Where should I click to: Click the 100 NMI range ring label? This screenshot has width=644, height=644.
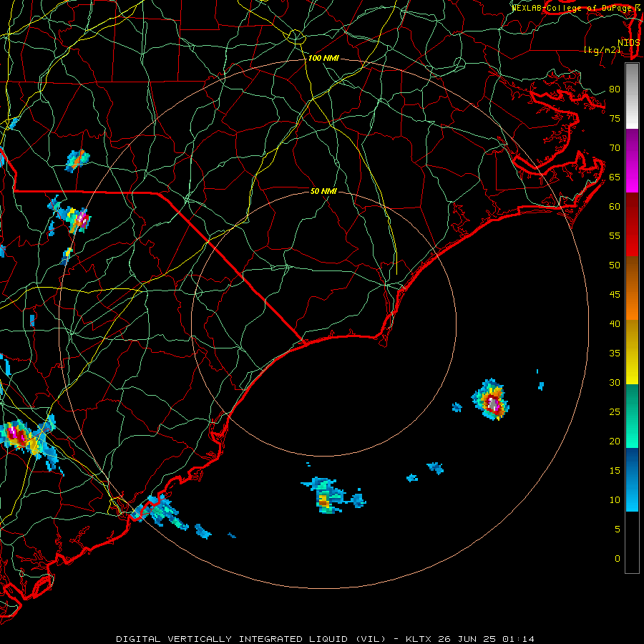click(x=323, y=59)
